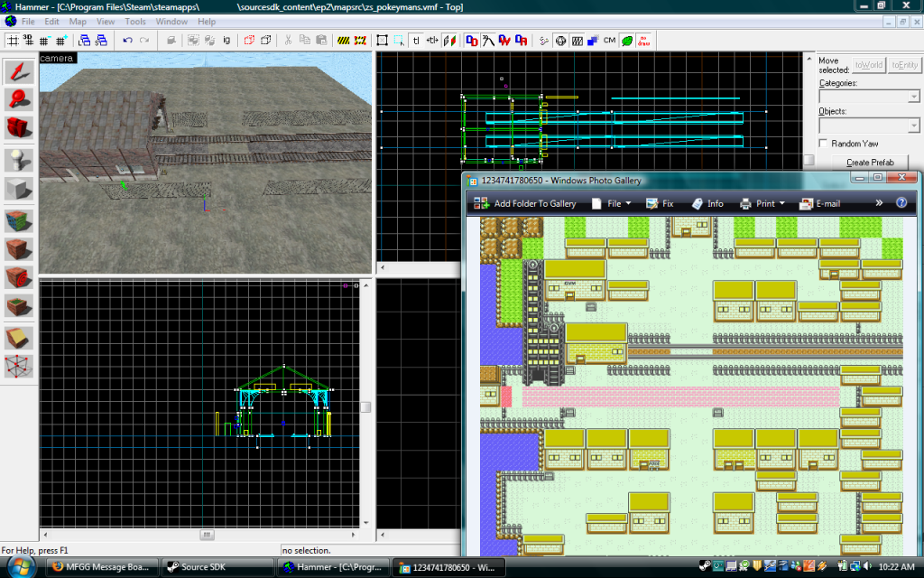Open the Map menu
The height and width of the screenshot is (578, 924).
pos(78,21)
